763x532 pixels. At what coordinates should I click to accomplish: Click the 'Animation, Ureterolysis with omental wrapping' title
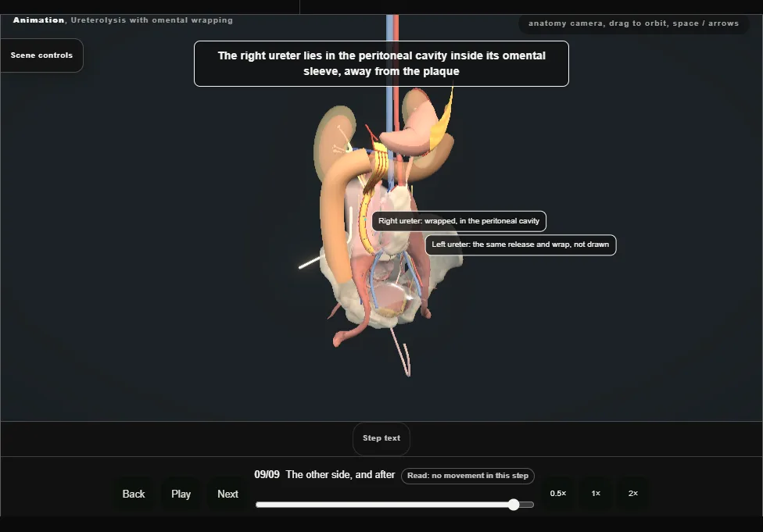[x=123, y=20]
